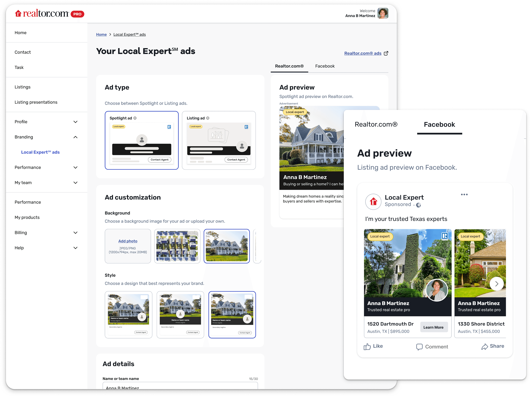Image resolution: width=532 pixels, height=396 pixels.
Task: Open the 1330 Shore District listing image
Action: (480, 263)
